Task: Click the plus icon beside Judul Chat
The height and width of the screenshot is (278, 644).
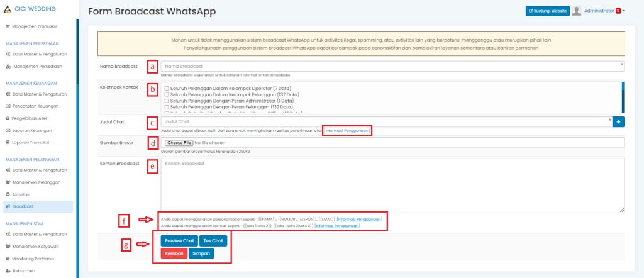Action: click(x=618, y=121)
